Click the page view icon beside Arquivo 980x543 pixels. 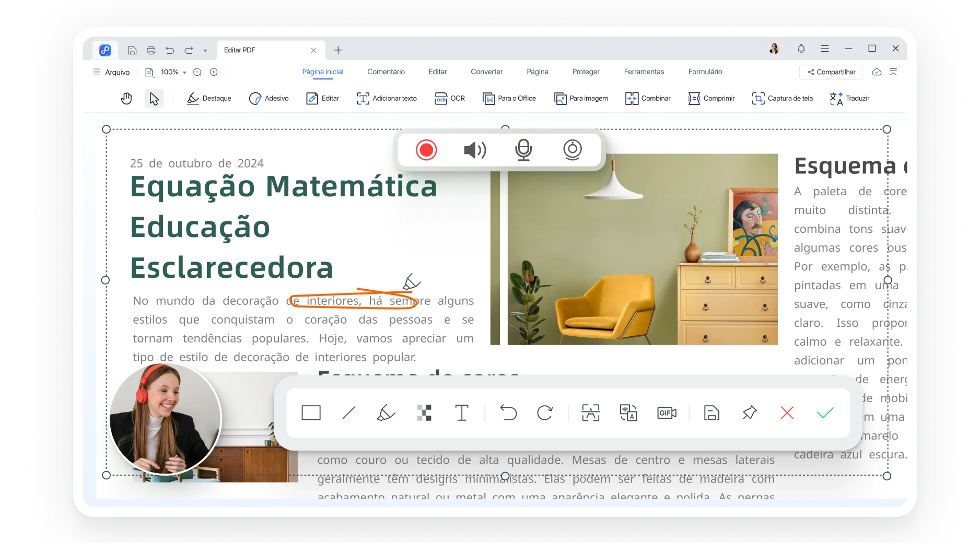coord(149,72)
